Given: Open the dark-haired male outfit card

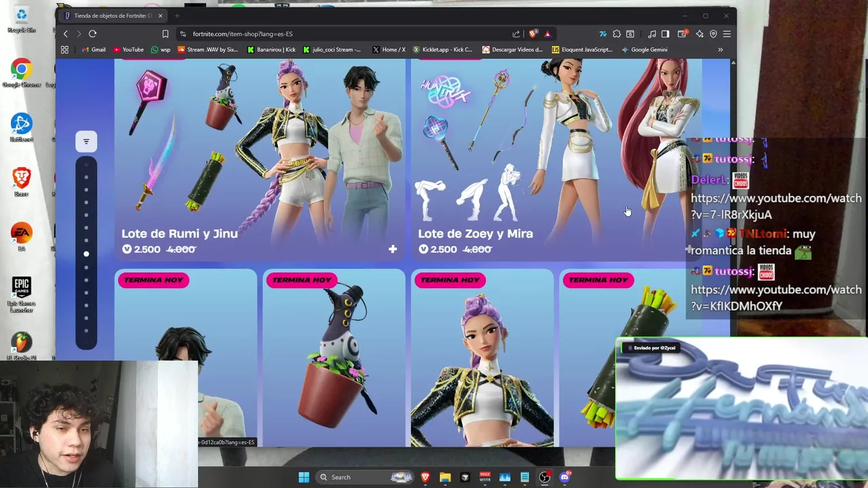Looking at the screenshot, I should (x=186, y=358).
